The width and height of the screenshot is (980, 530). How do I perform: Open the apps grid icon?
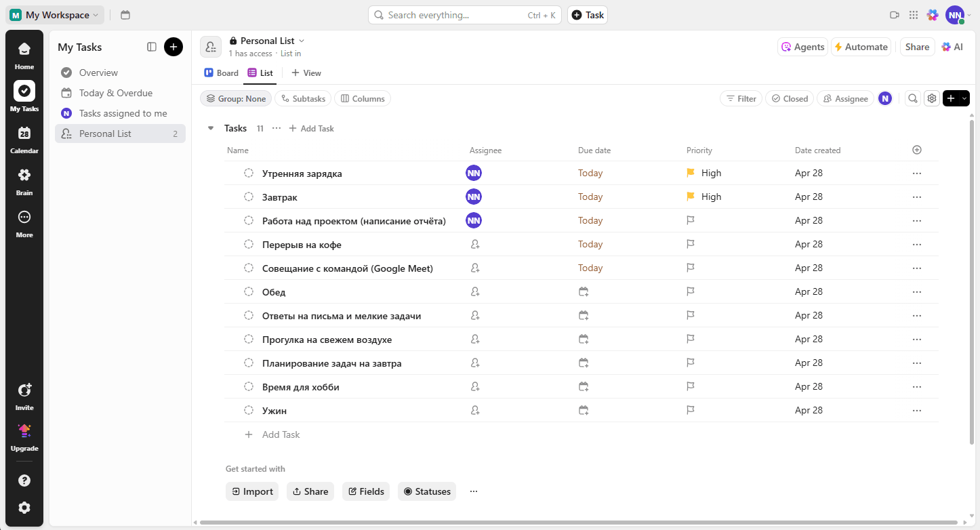click(x=914, y=15)
